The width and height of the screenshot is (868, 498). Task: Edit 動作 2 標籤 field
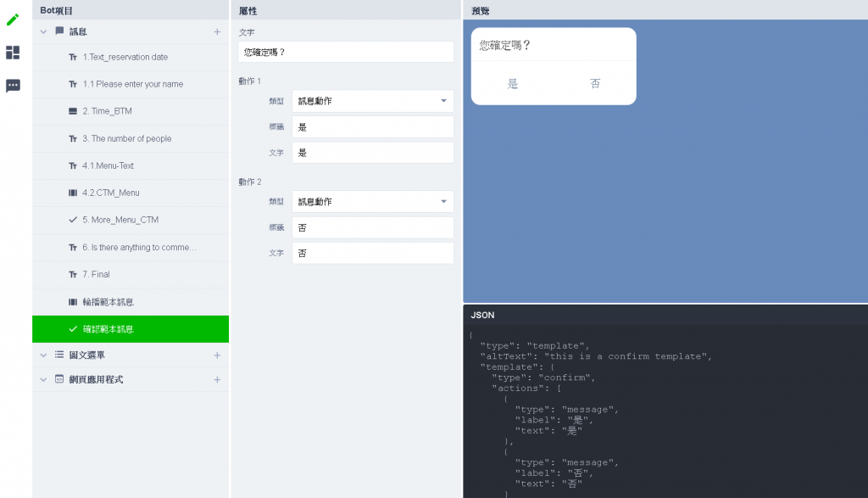click(373, 227)
